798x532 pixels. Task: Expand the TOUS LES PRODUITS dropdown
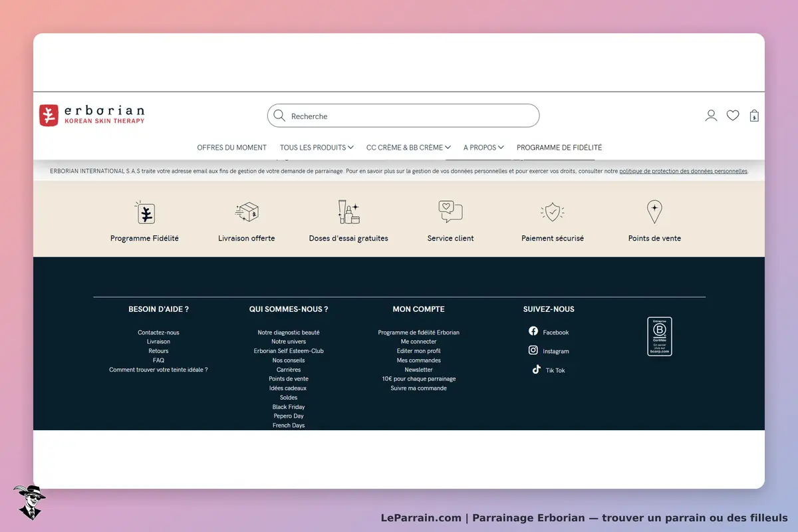click(317, 148)
